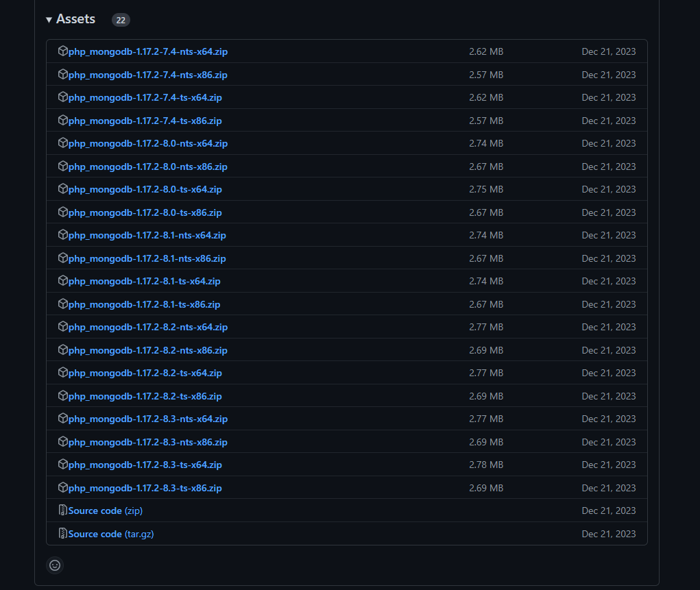Download php_mongodb-1.17.2-8.1-ts-x86.zip
The height and width of the screenshot is (590, 700).
tap(144, 305)
